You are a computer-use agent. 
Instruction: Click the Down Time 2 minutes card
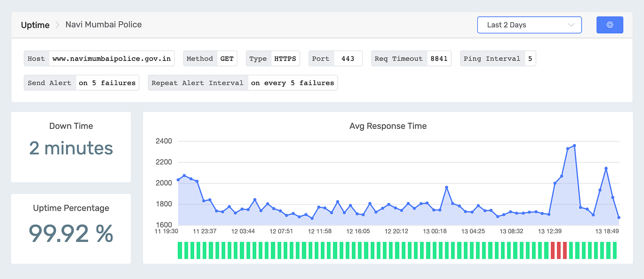coord(71,147)
